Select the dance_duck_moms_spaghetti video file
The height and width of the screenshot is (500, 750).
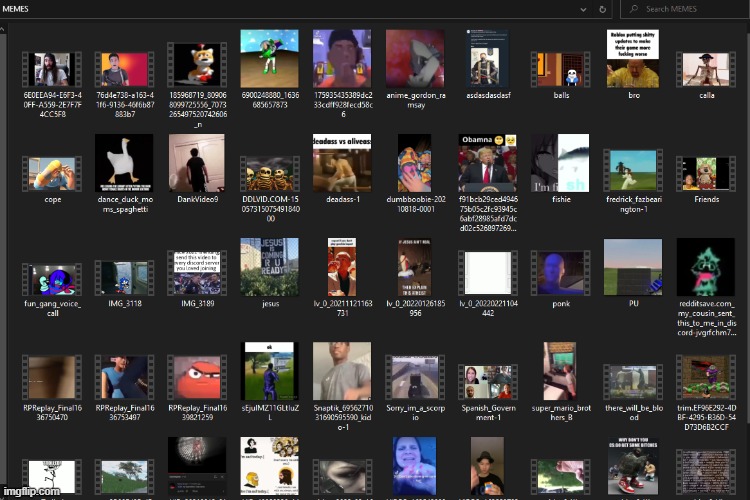point(123,164)
